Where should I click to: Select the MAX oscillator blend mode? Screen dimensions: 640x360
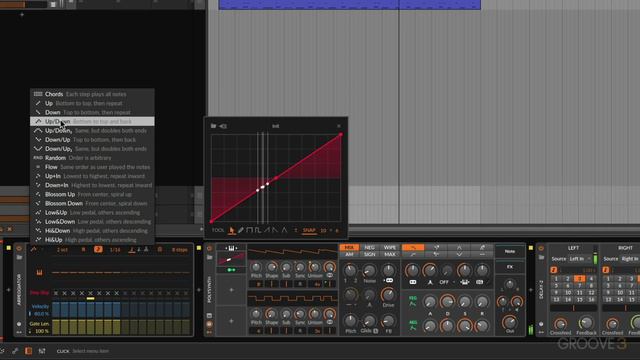[389, 254]
